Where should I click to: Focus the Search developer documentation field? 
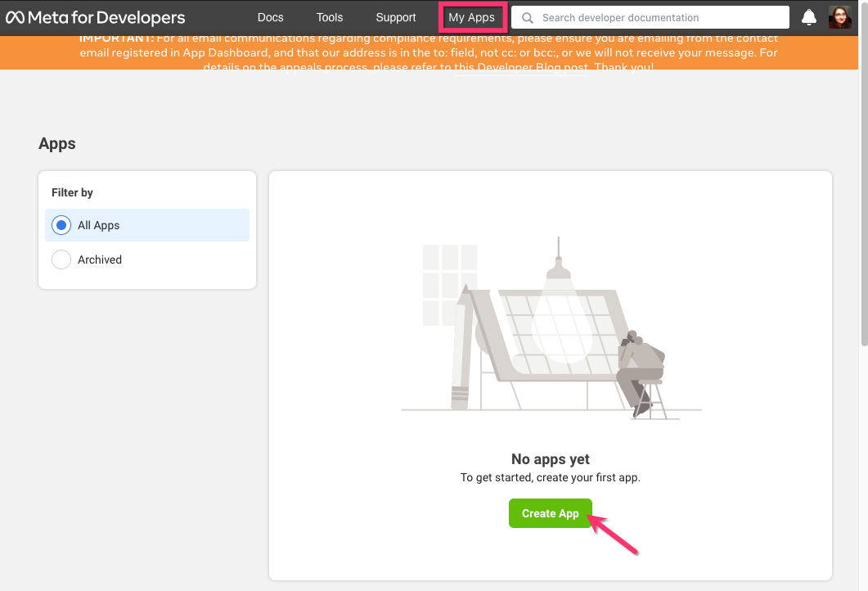[650, 17]
